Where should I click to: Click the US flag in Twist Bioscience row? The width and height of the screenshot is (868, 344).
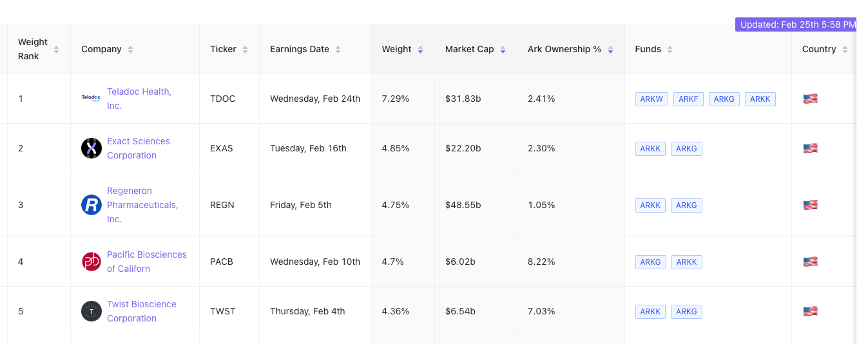[810, 311]
